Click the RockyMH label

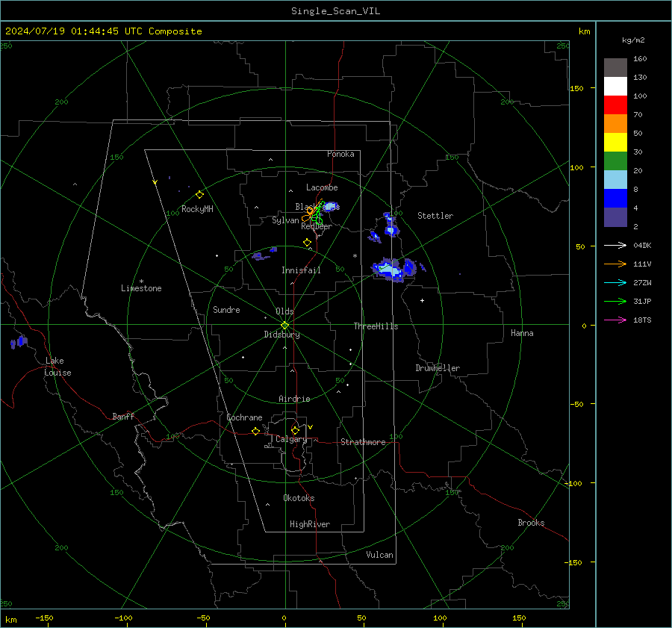pos(197,209)
